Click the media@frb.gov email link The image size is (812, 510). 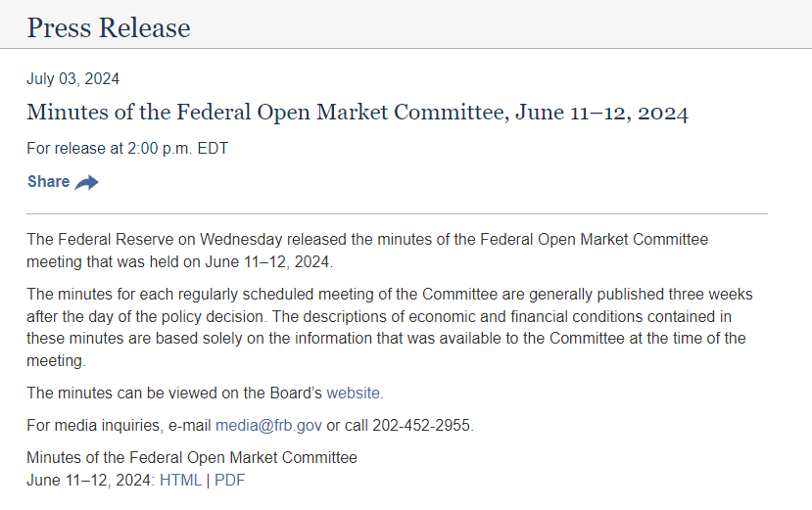click(268, 425)
